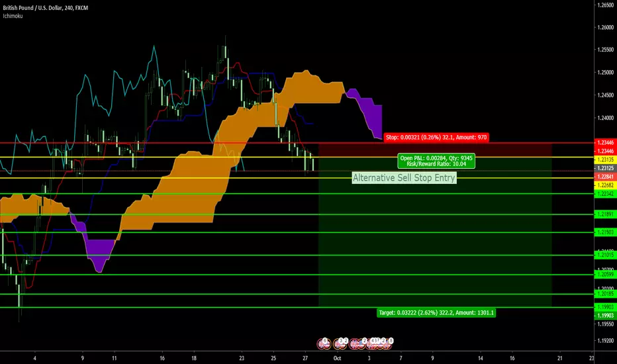Click the current price label 1.23125

605,168
